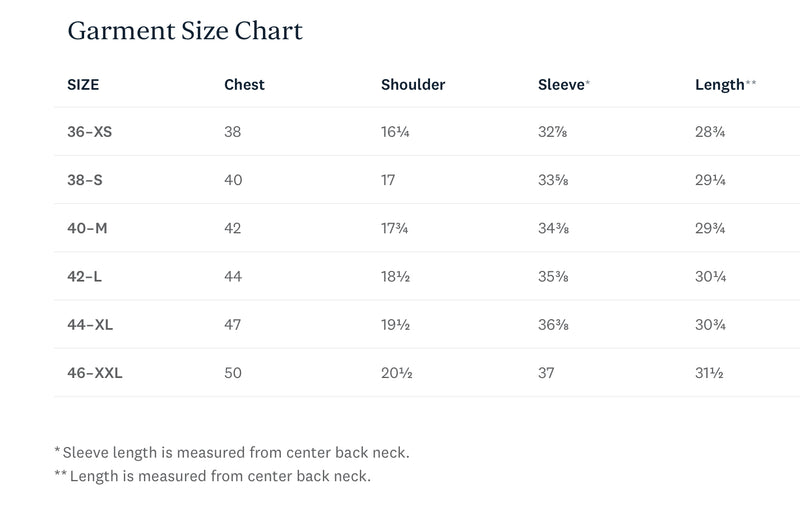Viewport: 800px width, 507px height.
Task: Click sleeve value 37 for XXL
Action: point(546,373)
